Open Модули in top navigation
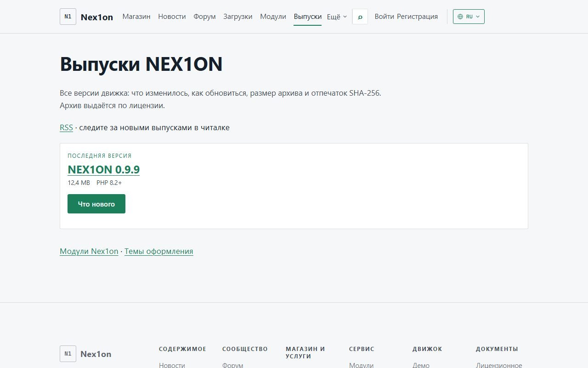Viewport: 588px width, 368px height. (273, 17)
